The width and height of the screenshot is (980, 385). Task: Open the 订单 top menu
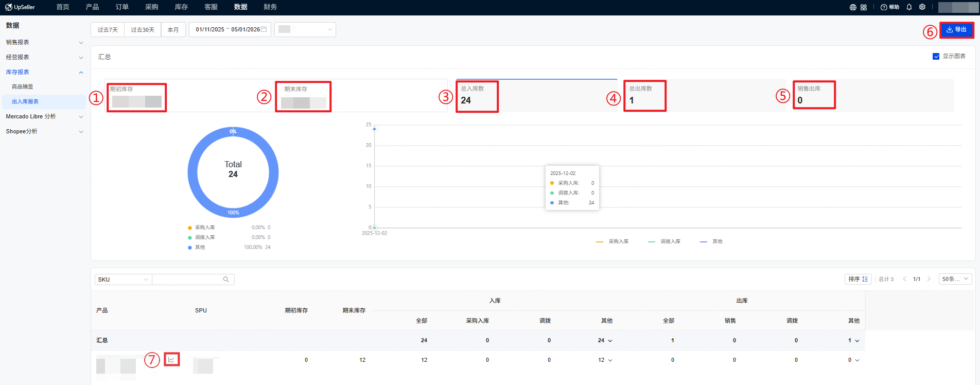click(x=122, y=7)
